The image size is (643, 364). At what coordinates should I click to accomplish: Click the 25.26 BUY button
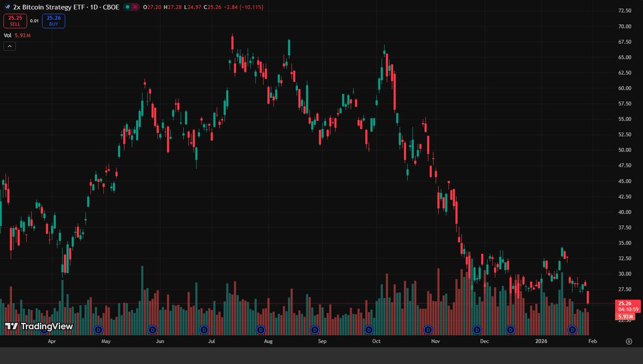click(54, 21)
